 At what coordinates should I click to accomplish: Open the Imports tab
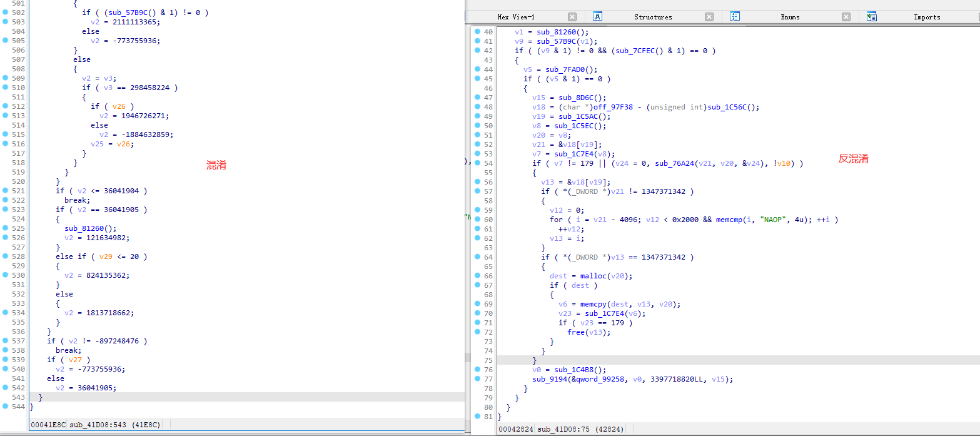pos(927,17)
